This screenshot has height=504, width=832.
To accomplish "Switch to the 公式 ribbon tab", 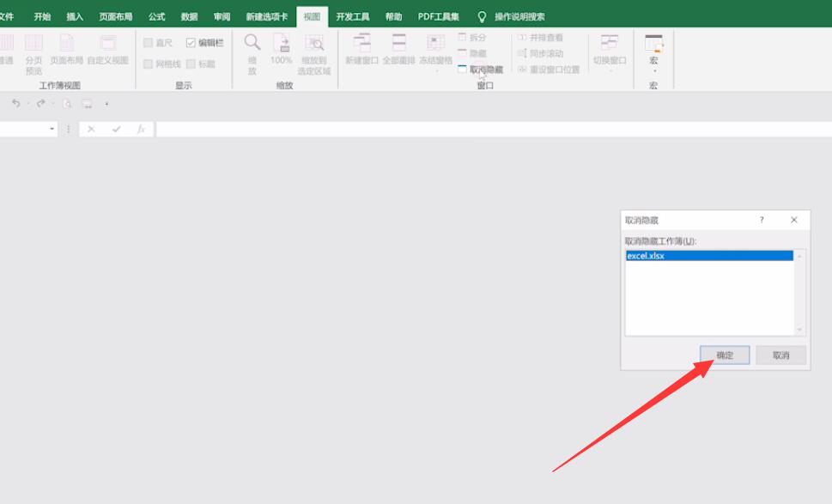I will (x=156, y=17).
